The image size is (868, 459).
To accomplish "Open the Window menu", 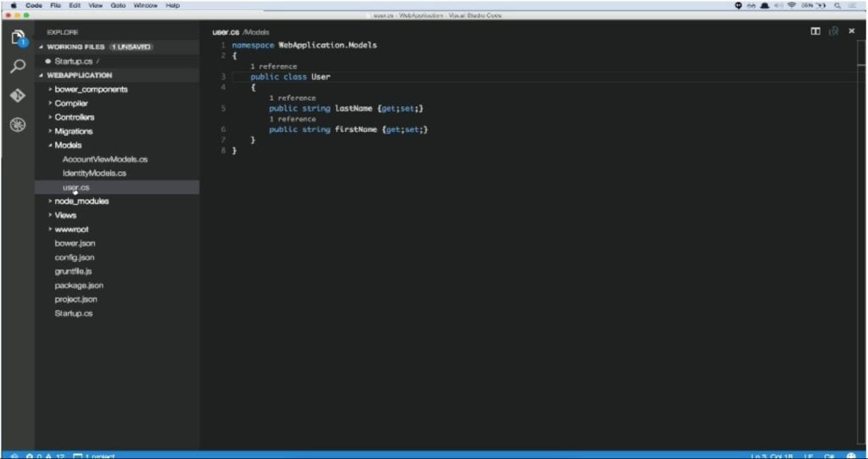I will [146, 5].
